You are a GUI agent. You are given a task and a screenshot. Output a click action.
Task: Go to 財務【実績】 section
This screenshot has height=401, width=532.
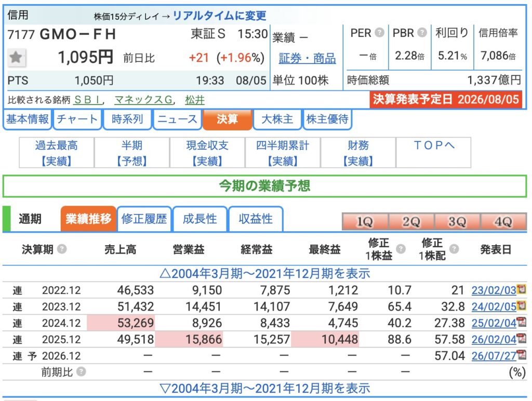coord(358,153)
